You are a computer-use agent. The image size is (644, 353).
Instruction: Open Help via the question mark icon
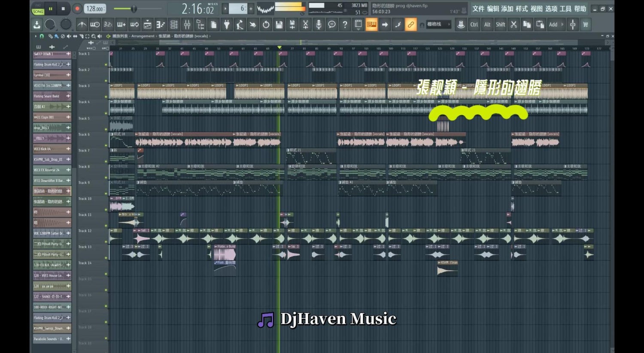point(345,24)
